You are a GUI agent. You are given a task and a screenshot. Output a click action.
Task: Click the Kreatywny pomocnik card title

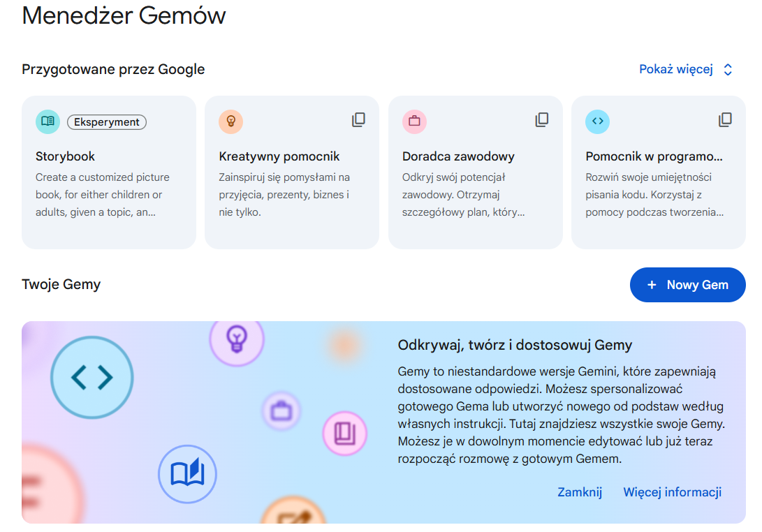coord(279,156)
